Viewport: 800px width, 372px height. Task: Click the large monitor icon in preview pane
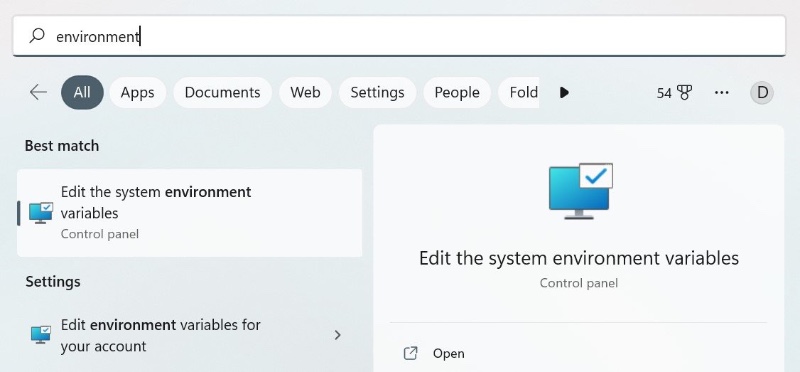tap(581, 191)
